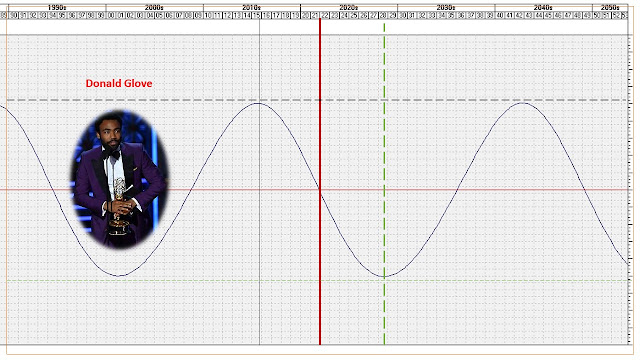640x360 pixels.
Task: Click the oval portrait photo
Action: [119, 179]
